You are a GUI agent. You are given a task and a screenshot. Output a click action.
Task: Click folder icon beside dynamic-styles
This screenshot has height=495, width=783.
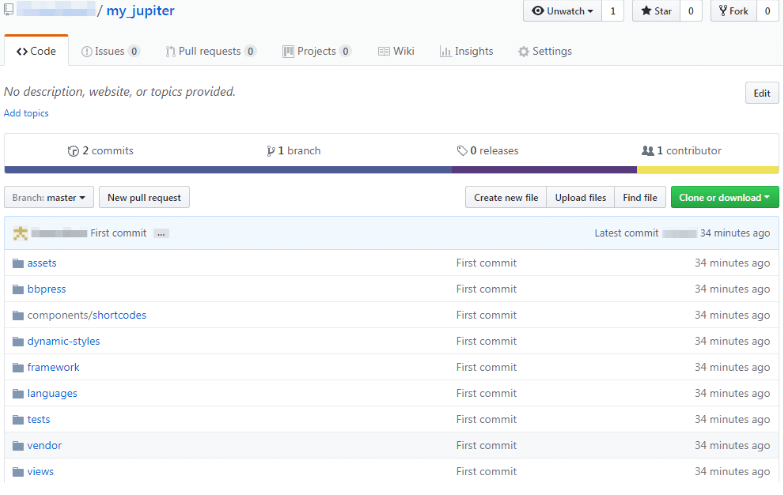(x=18, y=341)
